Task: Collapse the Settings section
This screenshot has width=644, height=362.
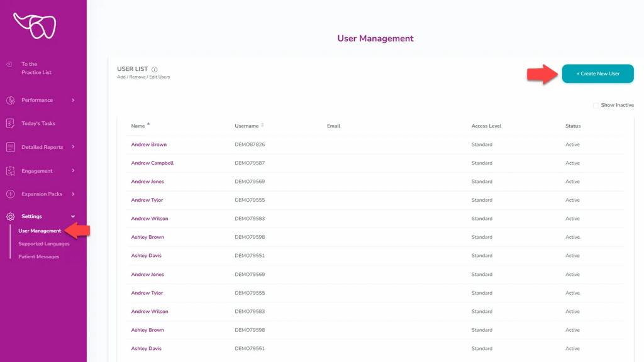Action: [74, 216]
